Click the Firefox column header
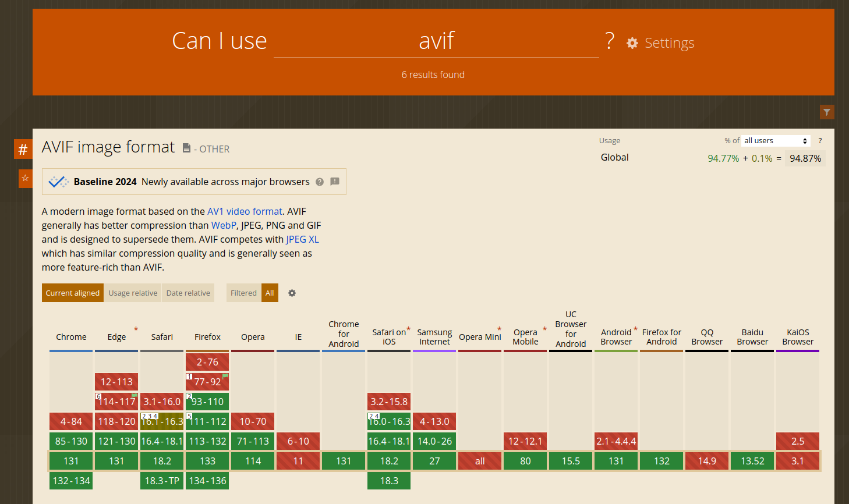Image resolution: width=849 pixels, height=504 pixels. (207, 337)
